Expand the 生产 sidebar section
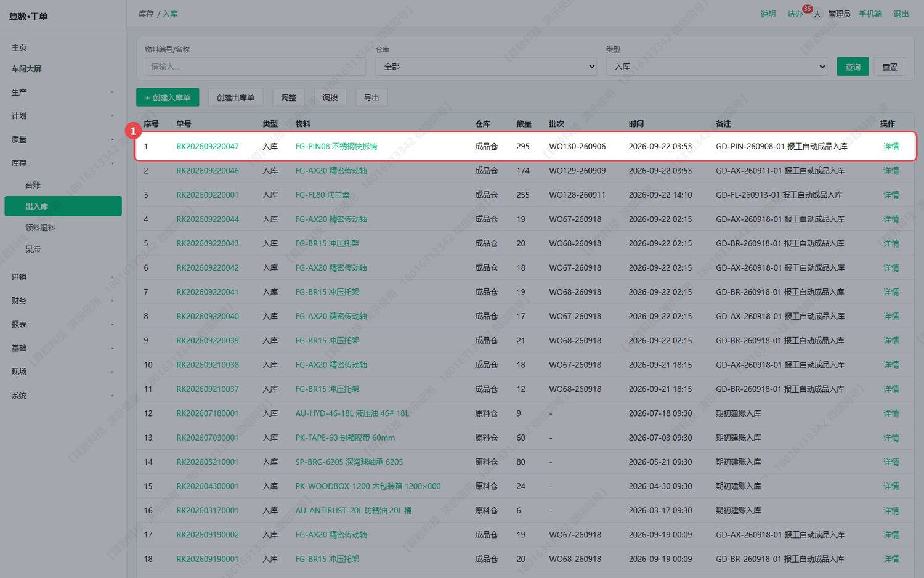 coord(63,92)
